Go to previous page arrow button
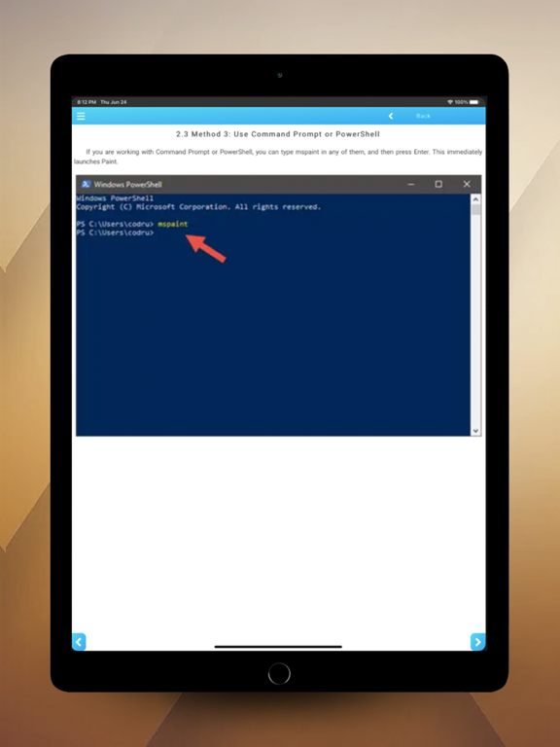This screenshot has width=560, height=747. click(x=79, y=641)
